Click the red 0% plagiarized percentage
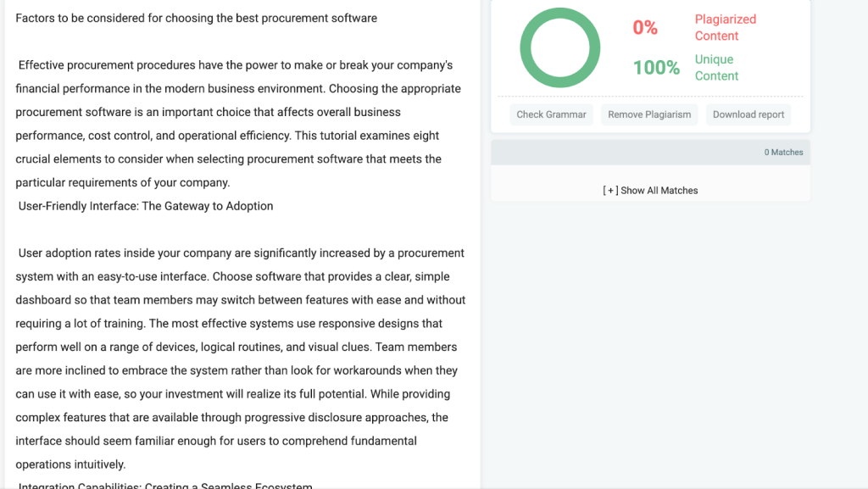 click(x=645, y=28)
